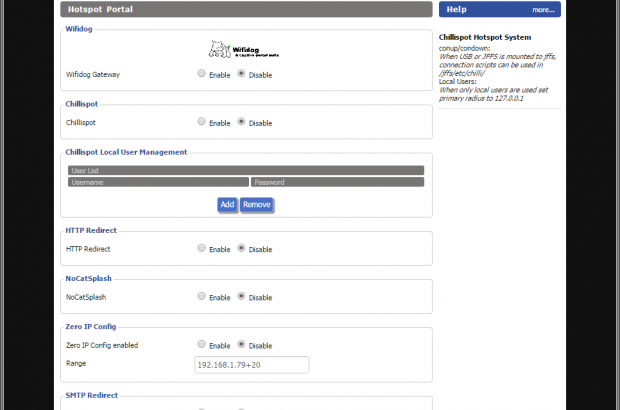Select Disable for NoCatSplash
This screenshot has height=410, width=620.
click(241, 296)
